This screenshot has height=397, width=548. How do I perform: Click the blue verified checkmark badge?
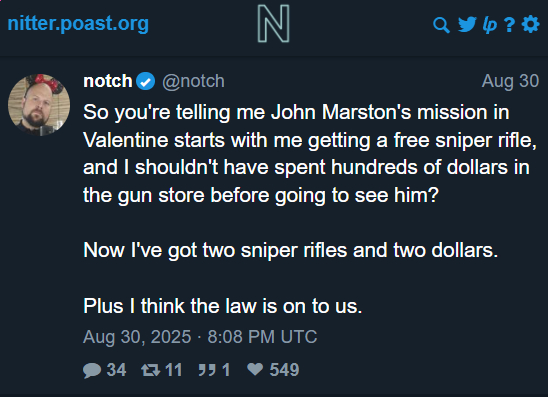145,81
